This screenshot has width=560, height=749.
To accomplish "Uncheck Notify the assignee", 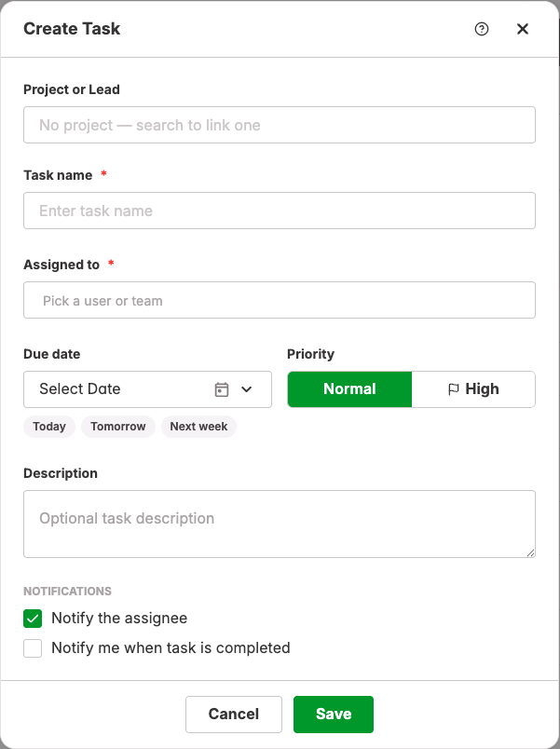I will (x=33, y=619).
